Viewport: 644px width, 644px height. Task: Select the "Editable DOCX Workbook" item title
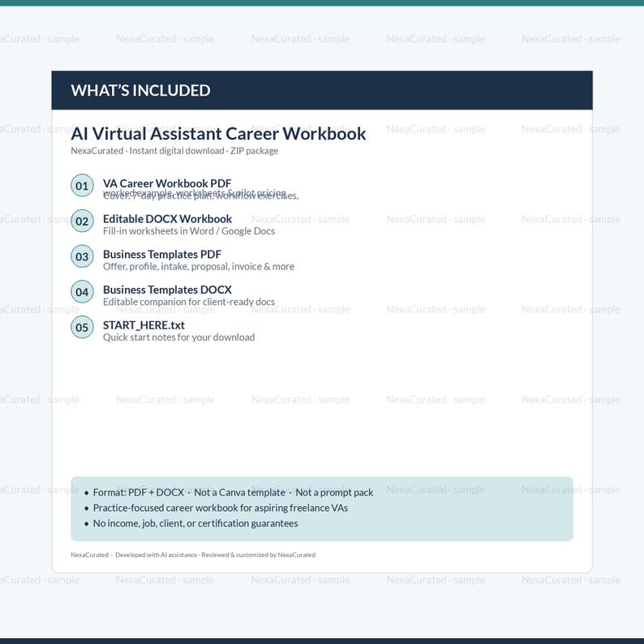[x=168, y=218]
